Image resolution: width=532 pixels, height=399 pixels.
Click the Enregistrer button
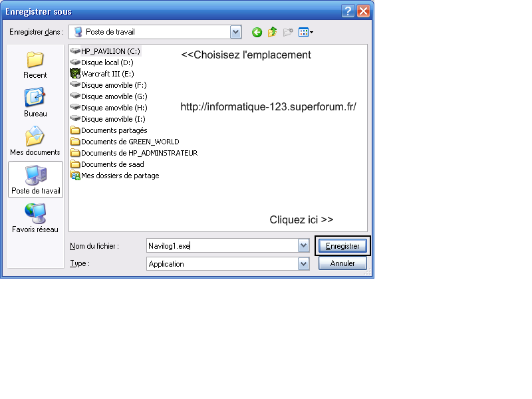[x=342, y=246]
